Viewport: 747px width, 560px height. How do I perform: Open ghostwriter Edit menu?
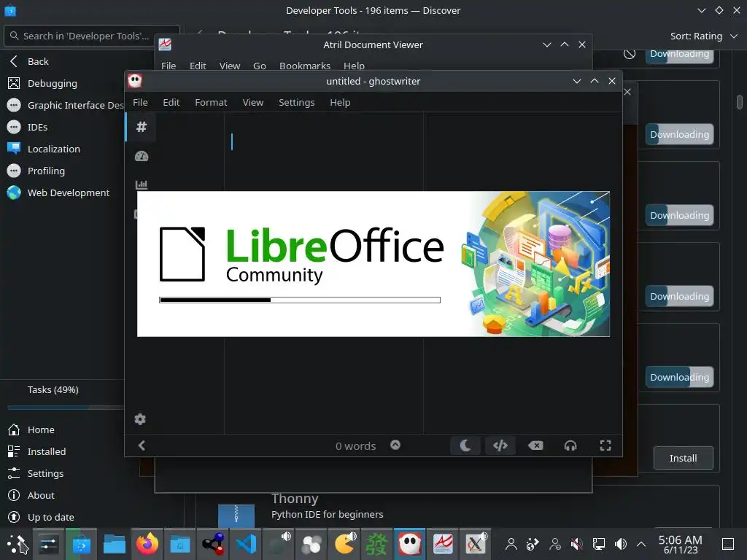tap(171, 102)
